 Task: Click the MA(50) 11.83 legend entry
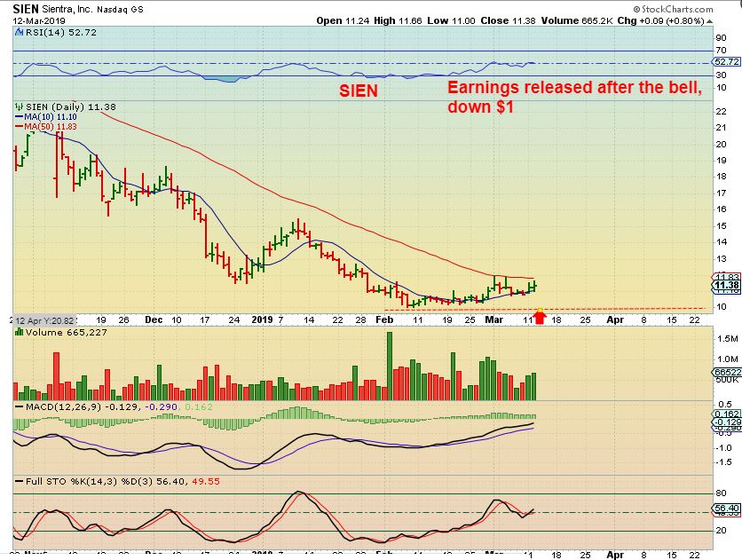click(x=46, y=127)
